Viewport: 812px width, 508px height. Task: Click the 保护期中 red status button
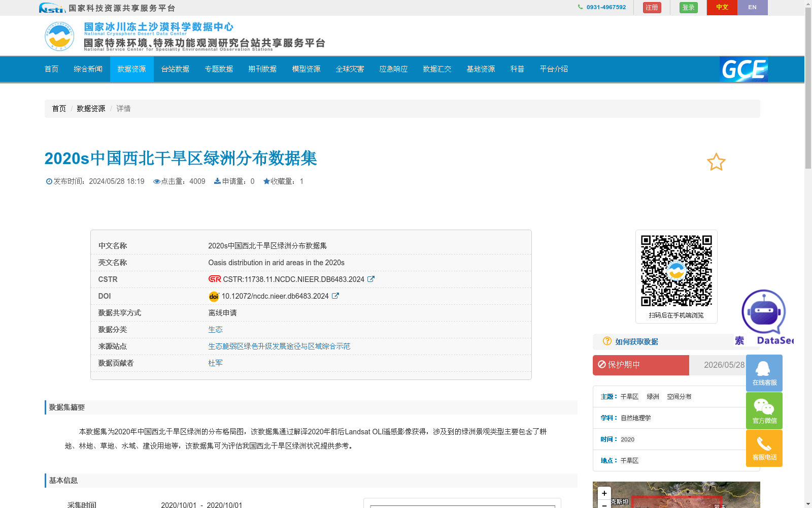click(x=641, y=365)
